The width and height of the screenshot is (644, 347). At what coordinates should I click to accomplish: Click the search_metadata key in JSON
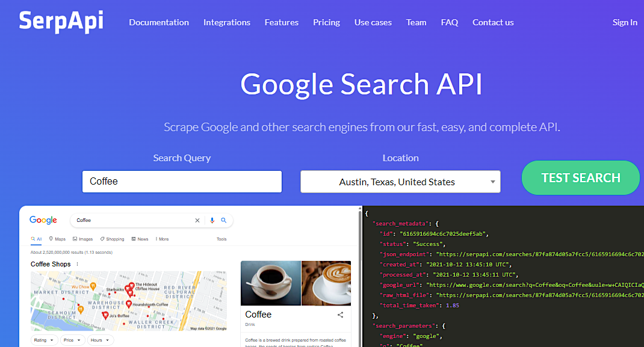pos(400,224)
